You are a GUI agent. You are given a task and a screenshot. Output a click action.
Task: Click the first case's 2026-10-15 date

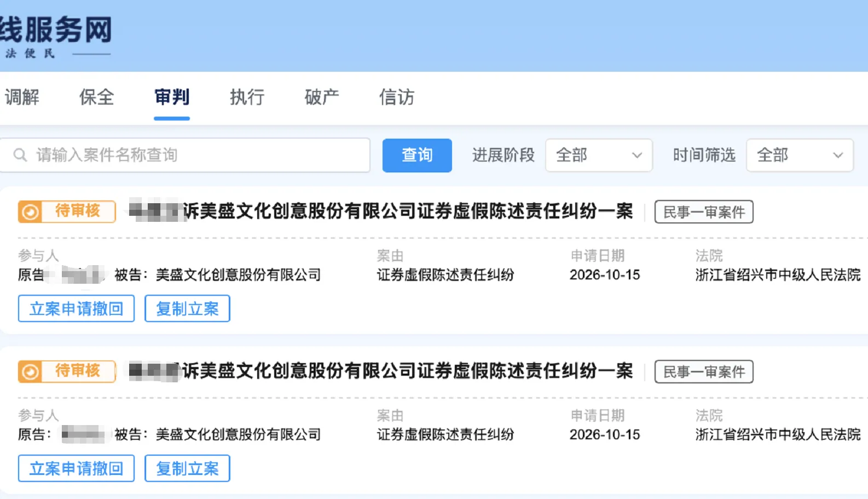(605, 274)
